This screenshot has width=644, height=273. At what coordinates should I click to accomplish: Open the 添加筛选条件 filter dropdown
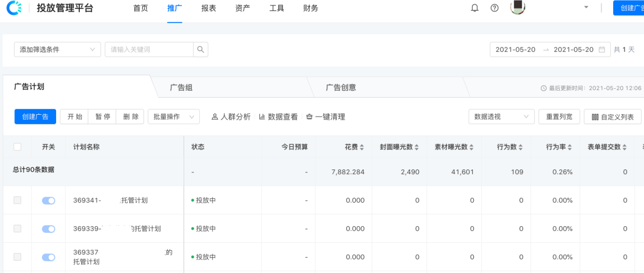pyautogui.click(x=57, y=50)
